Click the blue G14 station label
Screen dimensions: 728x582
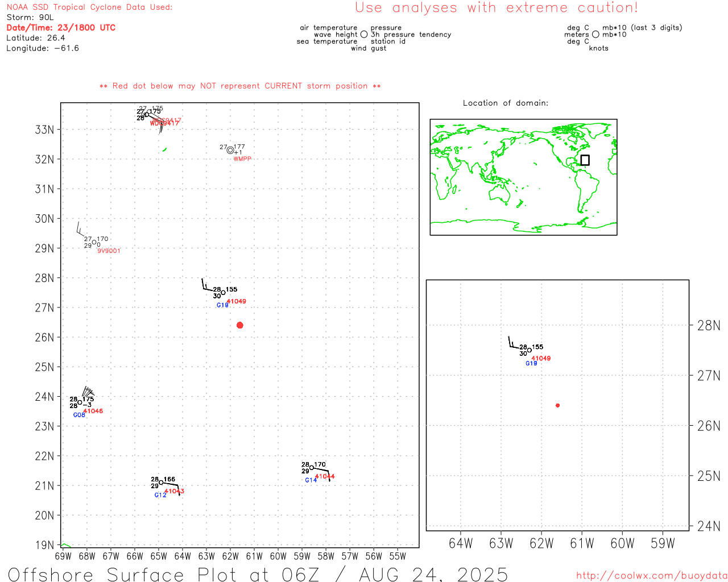(311, 480)
